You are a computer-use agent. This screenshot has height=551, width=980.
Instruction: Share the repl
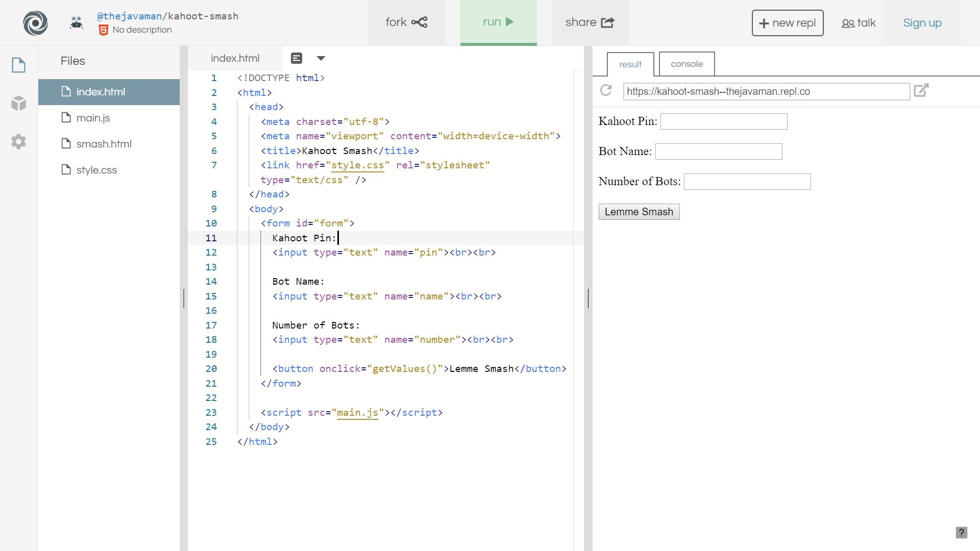(590, 22)
